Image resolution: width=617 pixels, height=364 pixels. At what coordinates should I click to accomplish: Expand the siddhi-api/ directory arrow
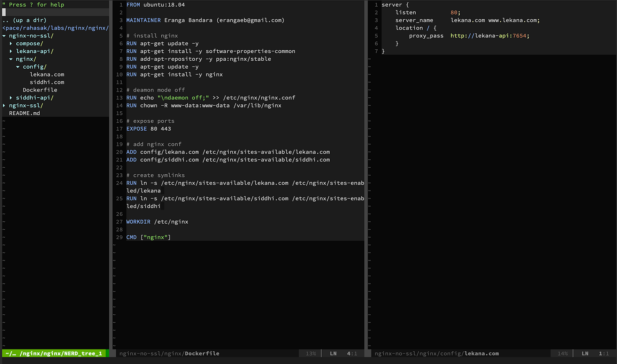(x=11, y=98)
